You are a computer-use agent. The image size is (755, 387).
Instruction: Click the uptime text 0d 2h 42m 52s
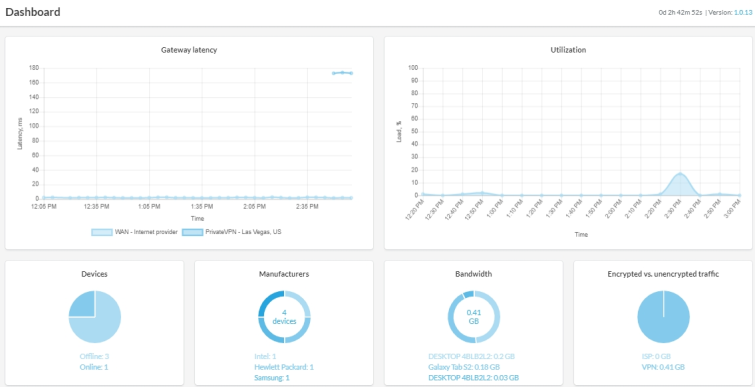pos(680,13)
